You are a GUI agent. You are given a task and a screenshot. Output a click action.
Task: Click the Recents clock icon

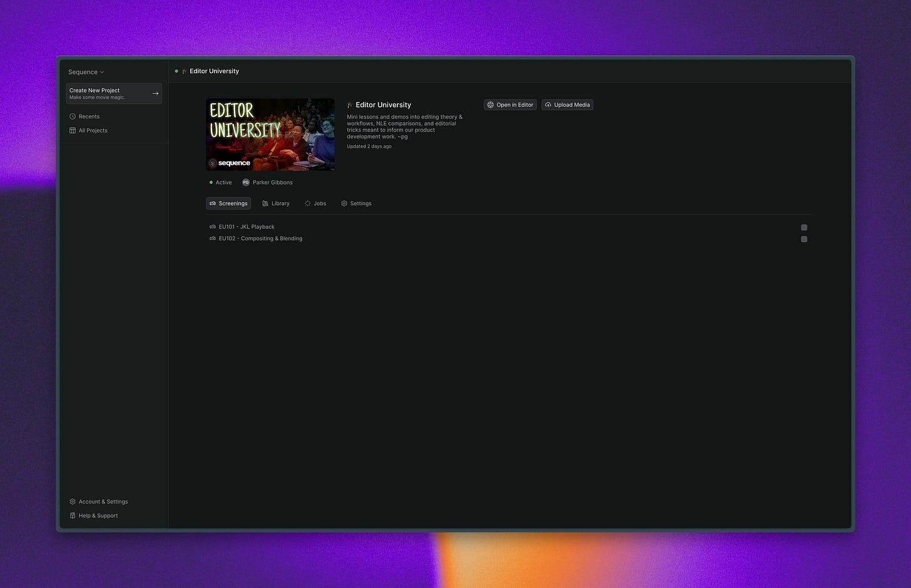[73, 116]
